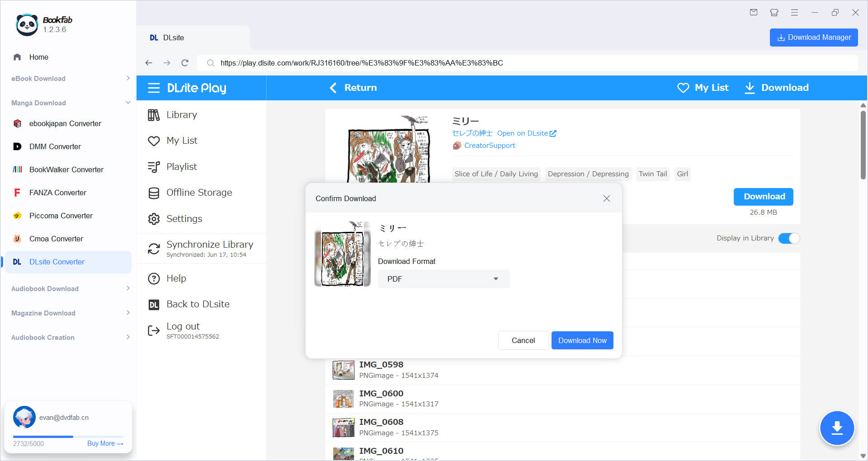This screenshot has width=868, height=461.
Task: Follow Open on DLsite link
Action: point(527,133)
